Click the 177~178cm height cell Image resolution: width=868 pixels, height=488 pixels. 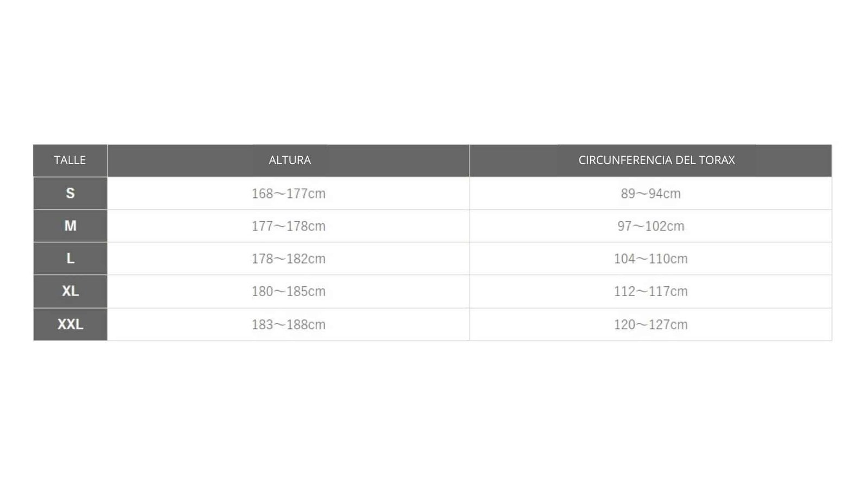289,226
